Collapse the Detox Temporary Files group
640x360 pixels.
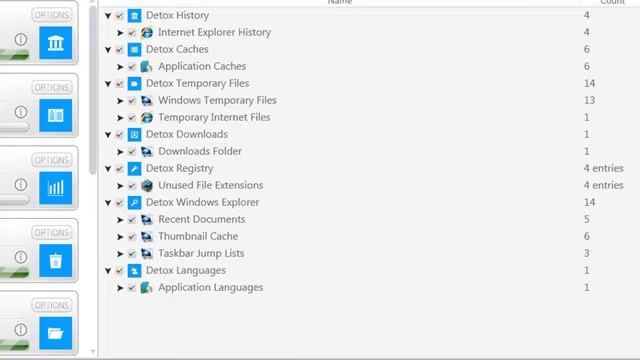point(108,84)
